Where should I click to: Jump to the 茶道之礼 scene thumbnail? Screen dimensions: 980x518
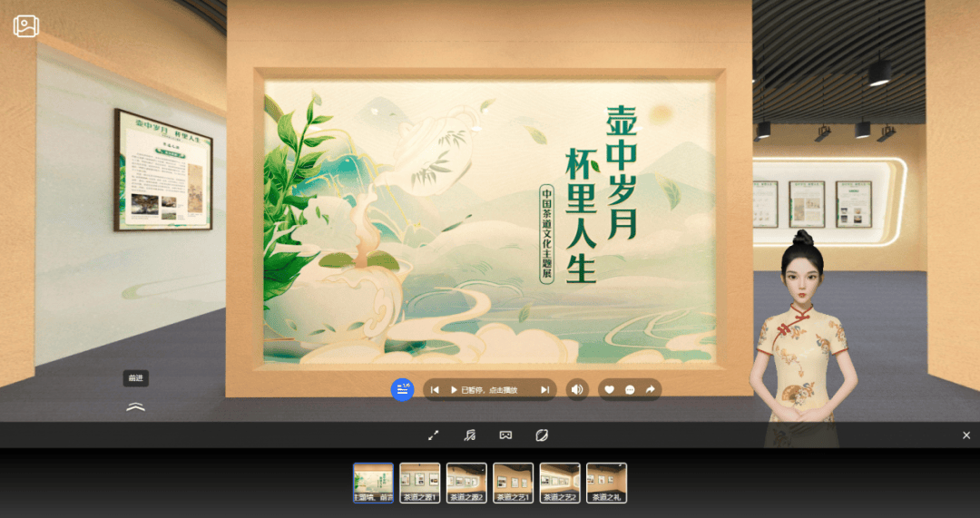[x=607, y=483]
